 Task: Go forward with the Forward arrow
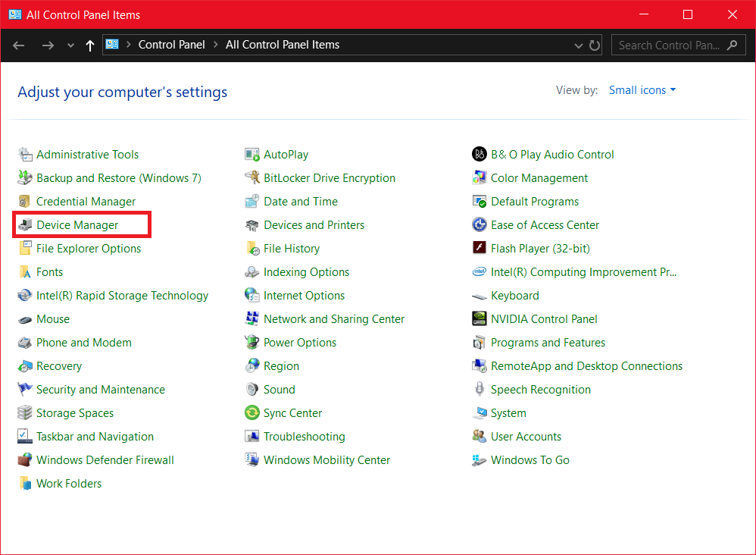pyautogui.click(x=48, y=45)
